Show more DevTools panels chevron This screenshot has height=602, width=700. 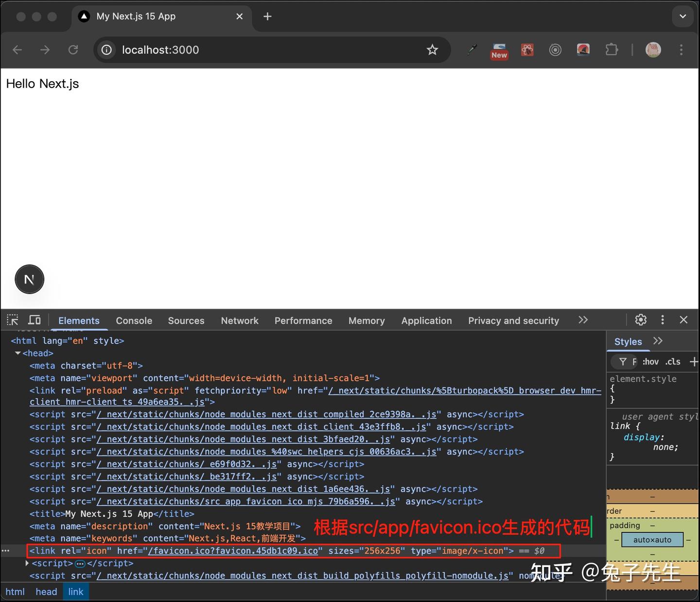[583, 320]
